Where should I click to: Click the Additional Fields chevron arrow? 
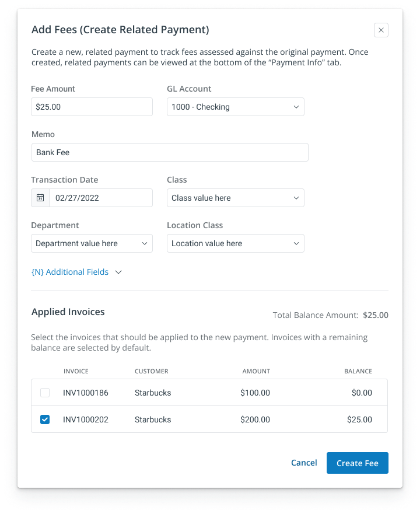(x=118, y=272)
